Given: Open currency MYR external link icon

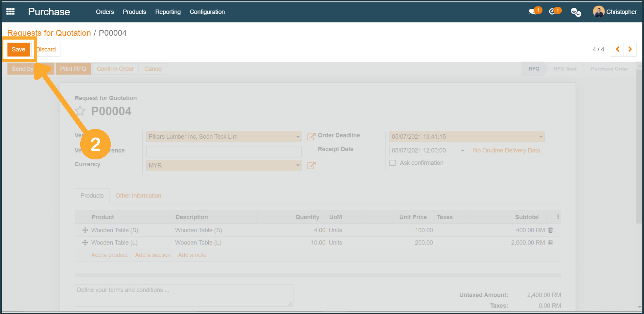Looking at the screenshot, I should pos(311,166).
